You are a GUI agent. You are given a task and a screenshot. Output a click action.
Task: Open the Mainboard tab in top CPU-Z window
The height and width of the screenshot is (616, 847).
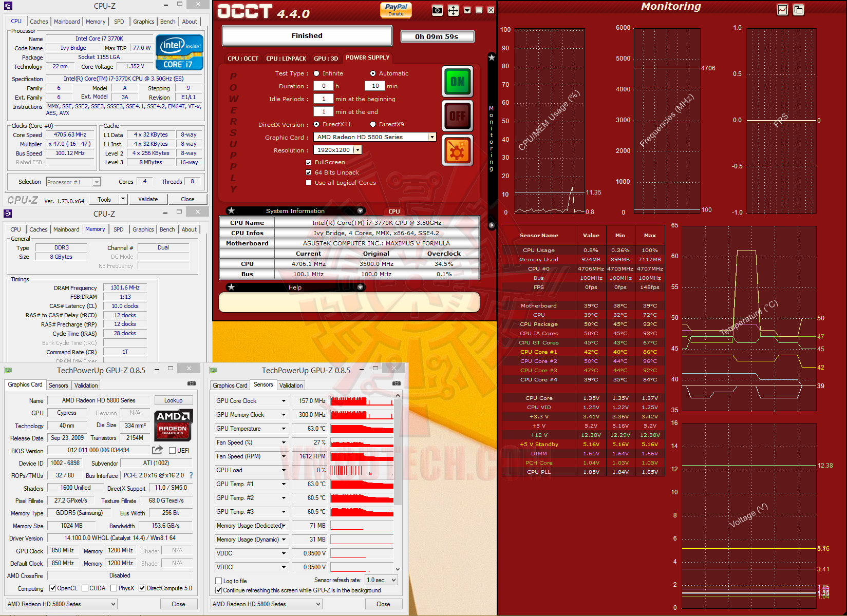(67, 22)
